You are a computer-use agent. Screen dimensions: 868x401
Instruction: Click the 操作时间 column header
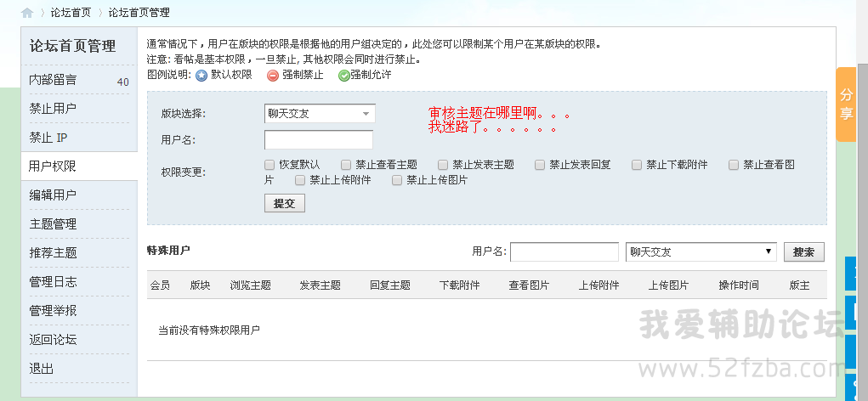(x=739, y=285)
